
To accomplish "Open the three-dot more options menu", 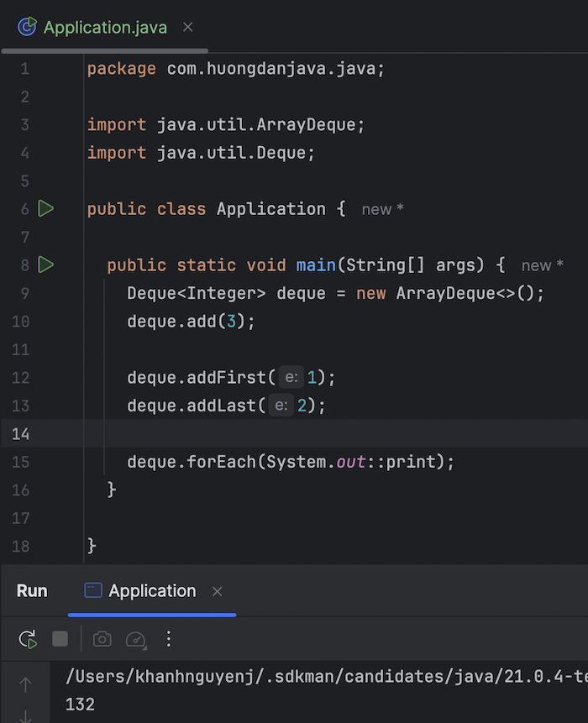I will click(x=169, y=639).
